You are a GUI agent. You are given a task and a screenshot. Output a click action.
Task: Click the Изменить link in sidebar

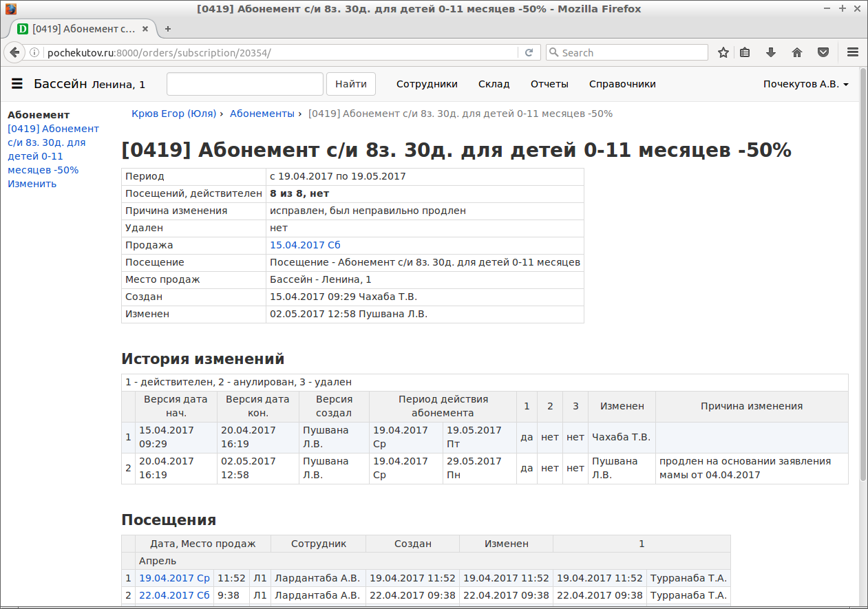[x=32, y=184]
